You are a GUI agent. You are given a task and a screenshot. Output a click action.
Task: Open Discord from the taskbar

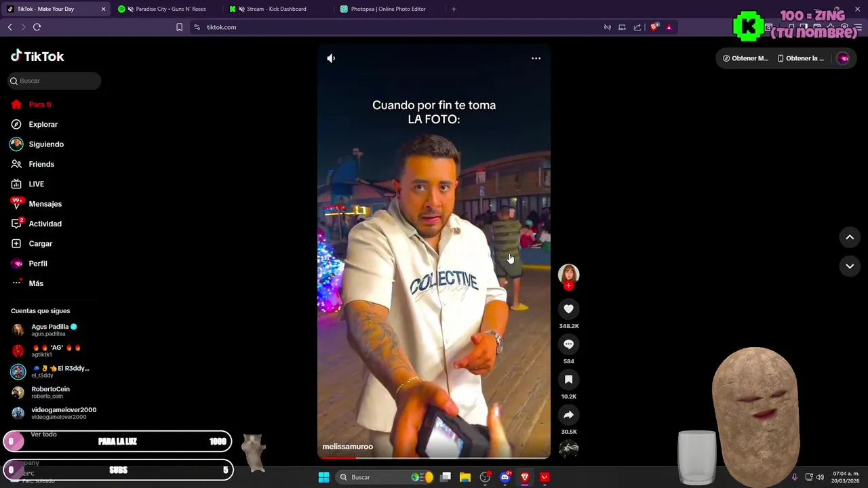[505, 477]
